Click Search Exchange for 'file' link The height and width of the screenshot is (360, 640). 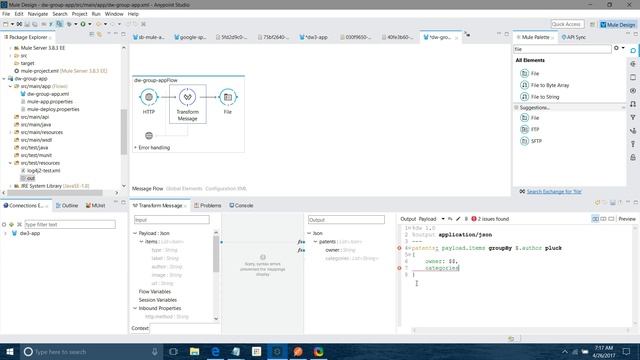tap(554, 192)
